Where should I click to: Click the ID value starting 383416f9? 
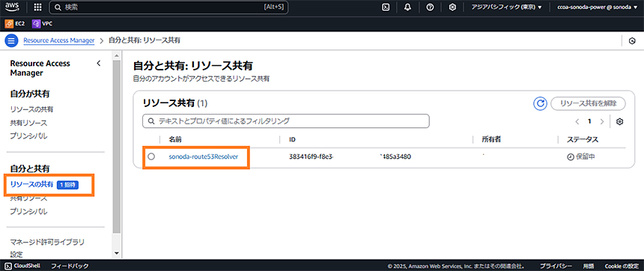pyautogui.click(x=350, y=156)
